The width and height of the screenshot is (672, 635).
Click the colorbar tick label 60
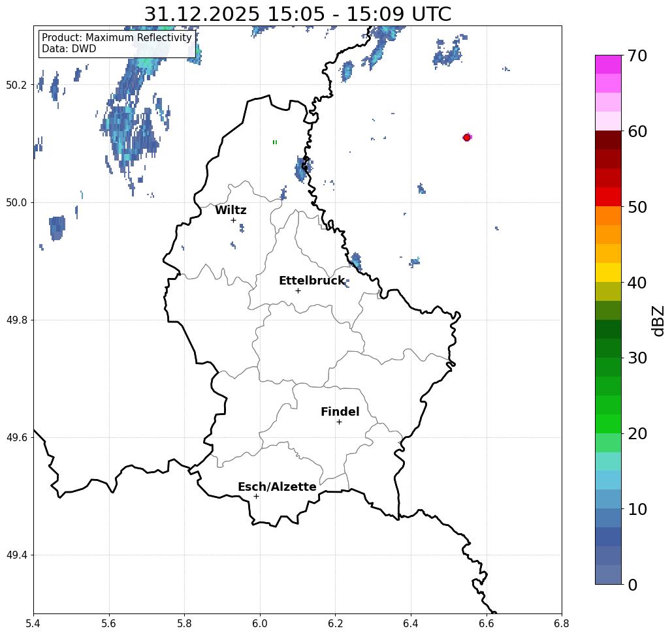[637, 131]
